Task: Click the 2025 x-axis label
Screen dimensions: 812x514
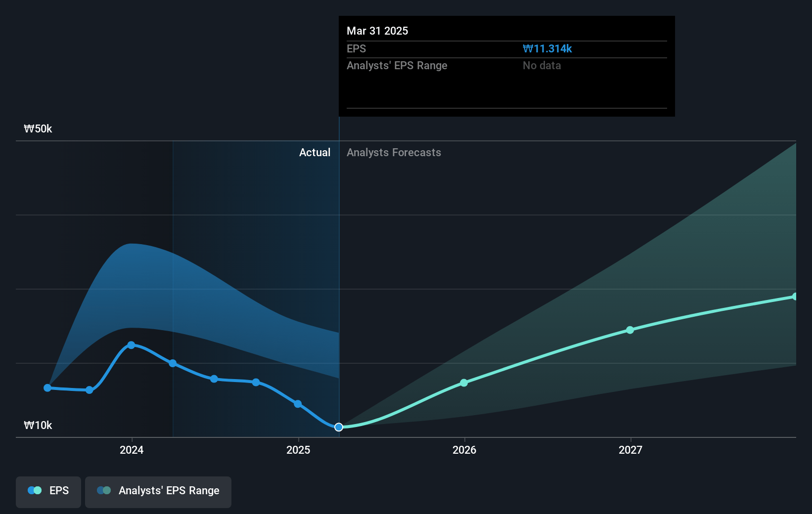Action: coord(298,450)
